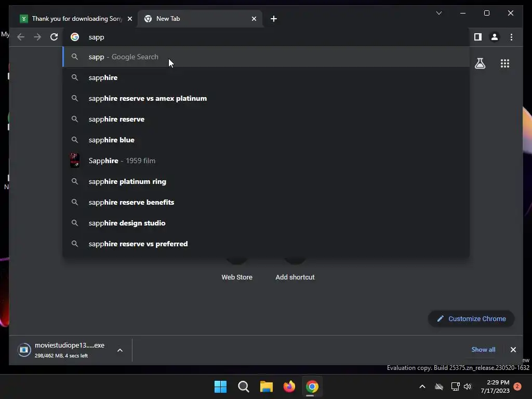This screenshot has width=532, height=399.
Task: Select 'sapphire design studio' suggestion
Action: (x=266, y=223)
